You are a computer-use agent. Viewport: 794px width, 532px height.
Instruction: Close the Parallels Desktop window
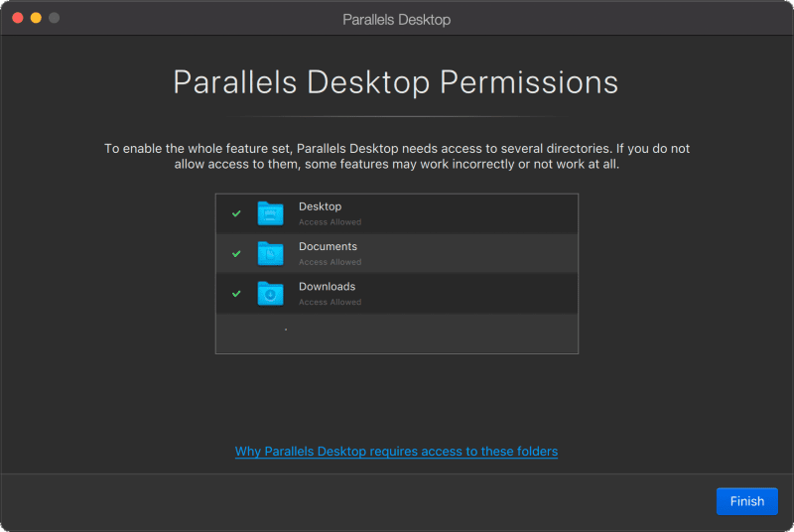(18, 18)
